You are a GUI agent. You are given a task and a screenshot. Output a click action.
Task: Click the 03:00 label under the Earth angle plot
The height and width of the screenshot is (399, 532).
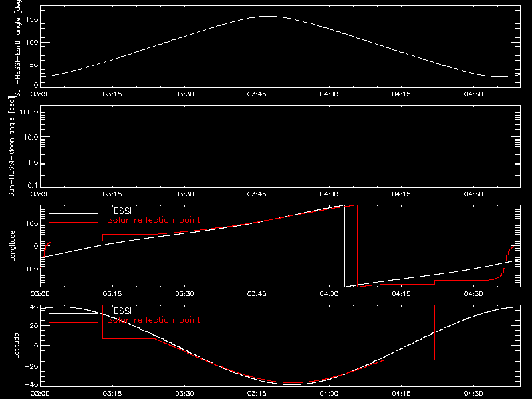40,94
